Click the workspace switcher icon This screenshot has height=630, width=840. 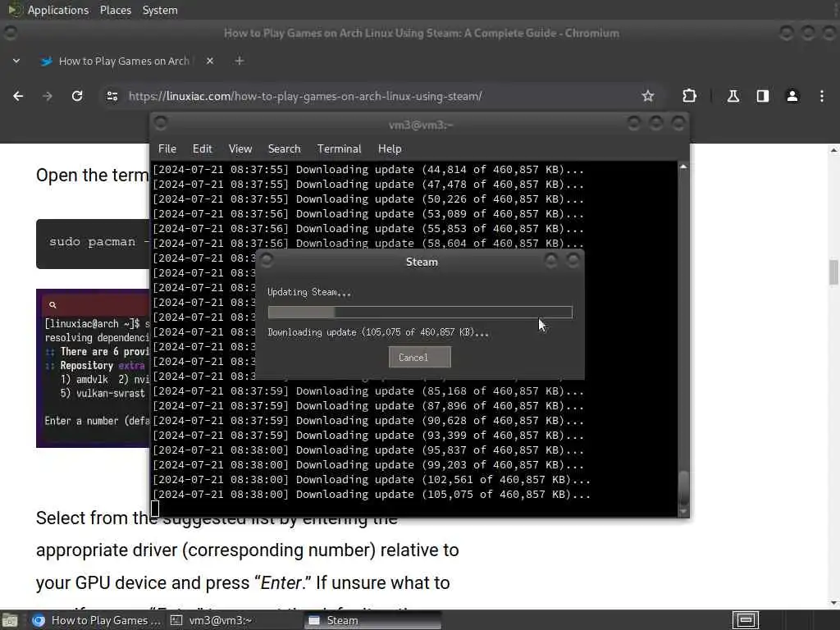pyautogui.click(x=746, y=620)
